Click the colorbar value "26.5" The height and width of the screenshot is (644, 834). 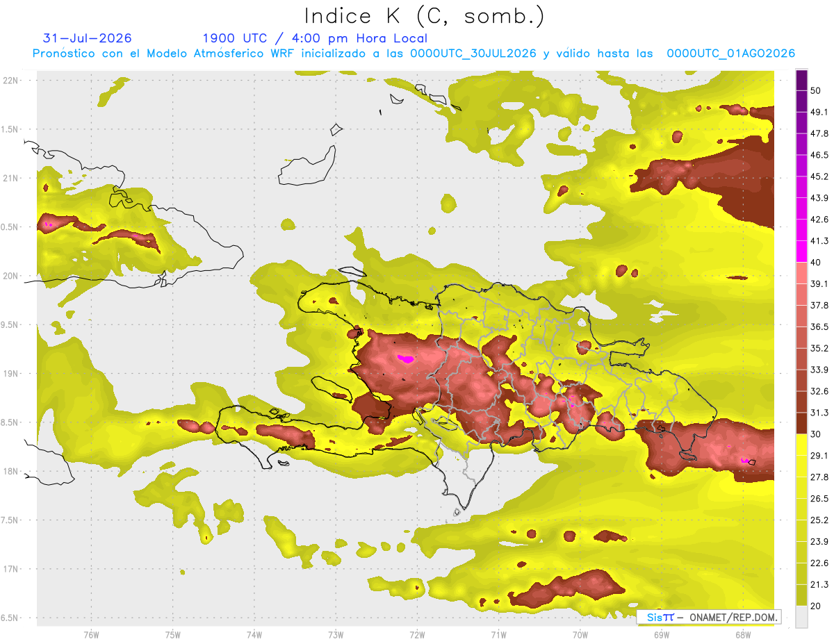(x=819, y=498)
